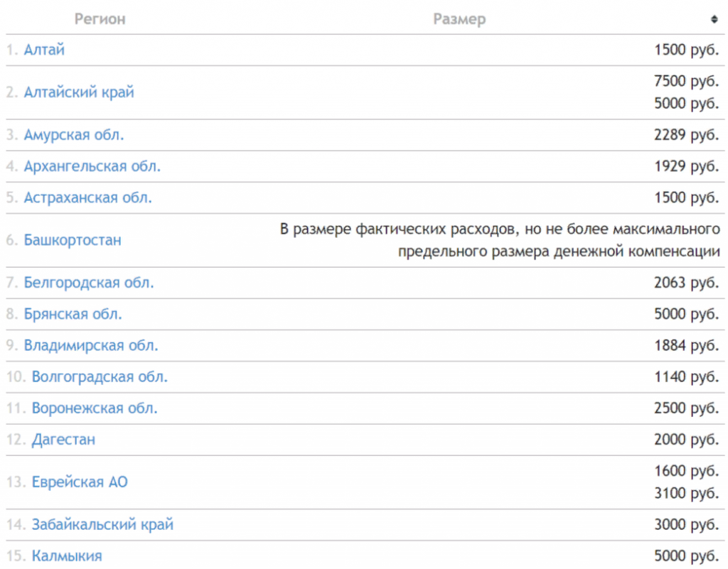Open the Владимирская обл. link
Image resolution: width=728 pixels, height=569 pixels.
(91, 345)
